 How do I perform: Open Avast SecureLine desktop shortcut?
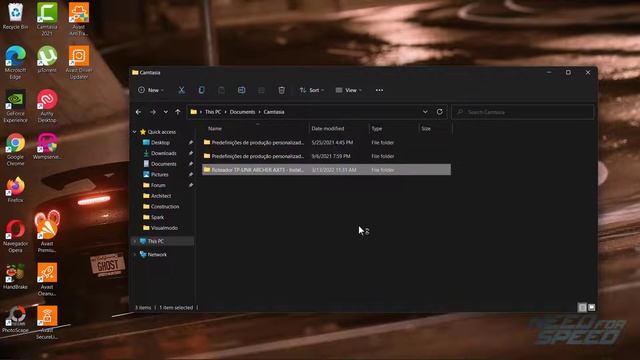tap(47, 322)
